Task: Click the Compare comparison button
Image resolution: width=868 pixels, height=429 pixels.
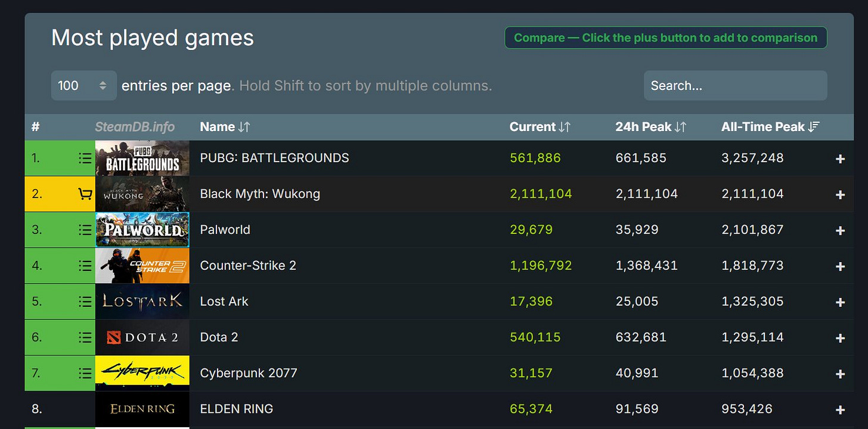Action: [x=665, y=37]
